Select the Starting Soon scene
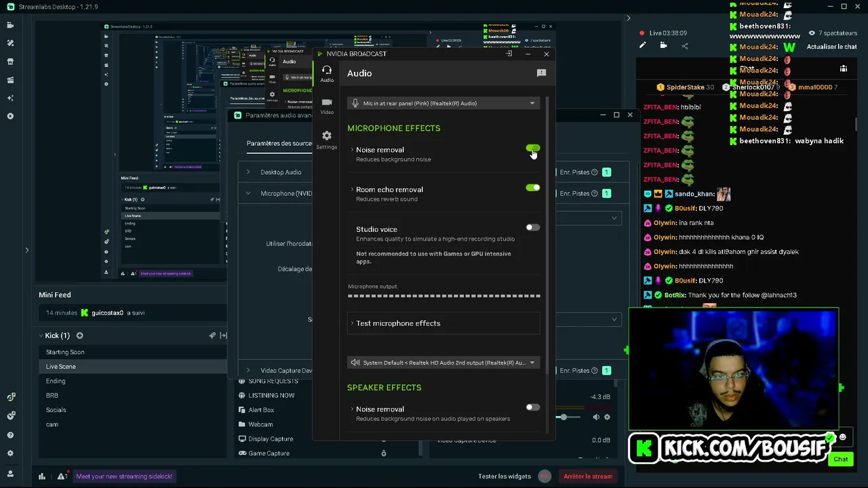Viewport: 868px width, 488px height. coord(132,352)
